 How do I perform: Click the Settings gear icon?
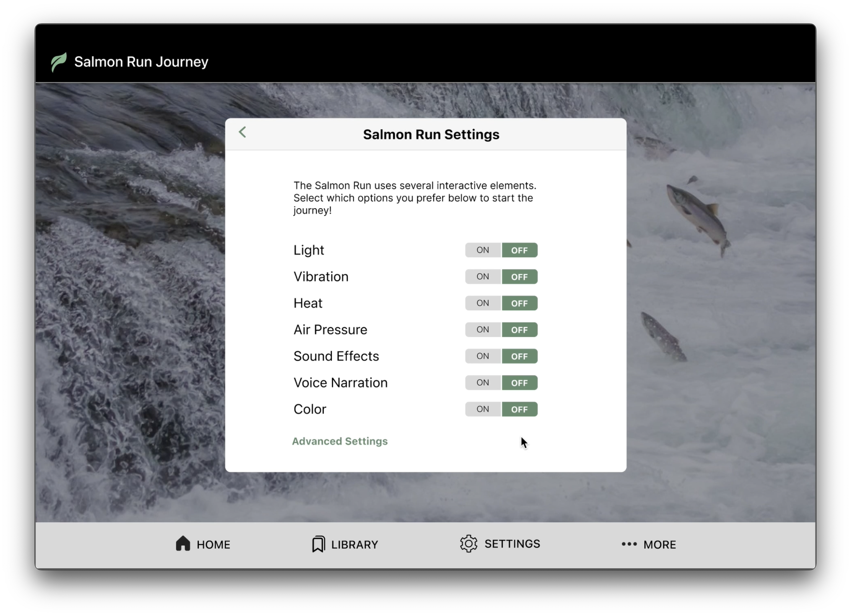(x=469, y=544)
